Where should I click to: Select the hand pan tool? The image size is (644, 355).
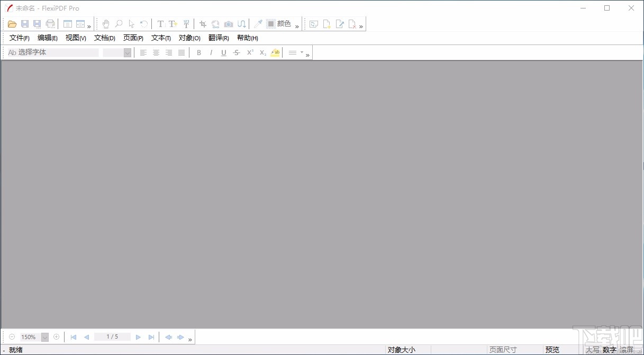[x=106, y=24]
